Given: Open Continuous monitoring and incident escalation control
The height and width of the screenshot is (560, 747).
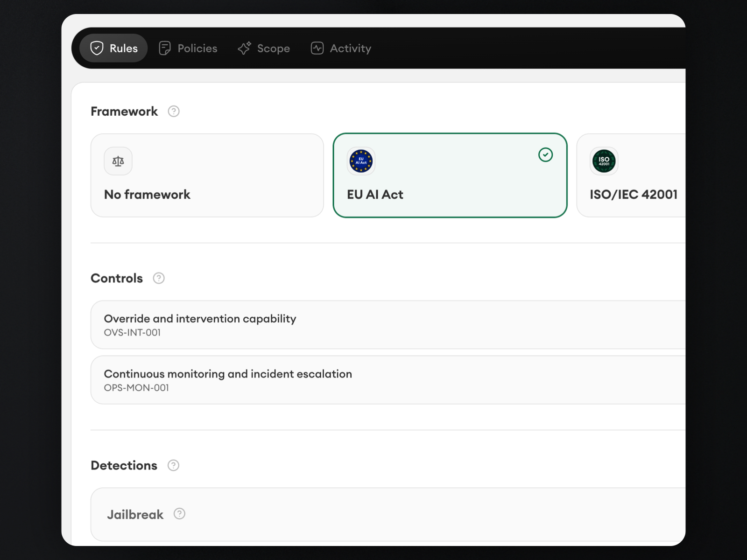Looking at the screenshot, I should coord(388,380).
